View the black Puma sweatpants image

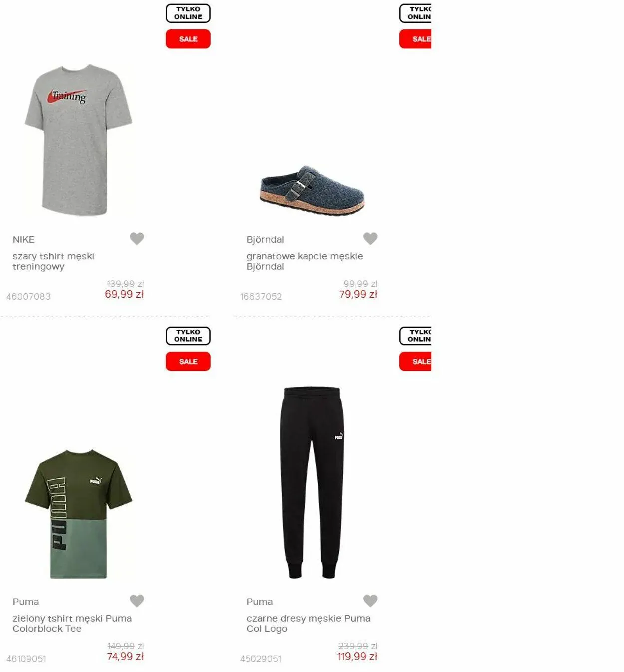tap(312, 482)
